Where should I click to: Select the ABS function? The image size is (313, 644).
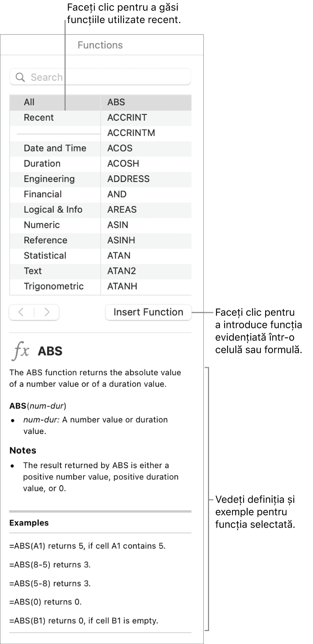coord(116,102)
